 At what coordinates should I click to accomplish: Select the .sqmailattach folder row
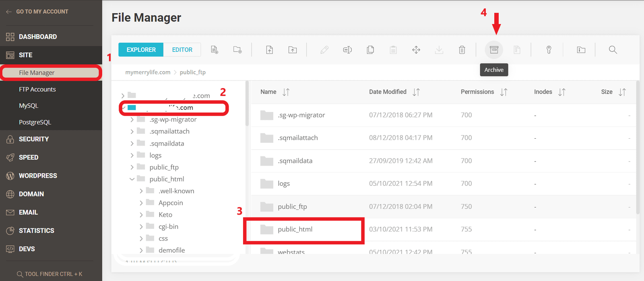coord(444,138)
